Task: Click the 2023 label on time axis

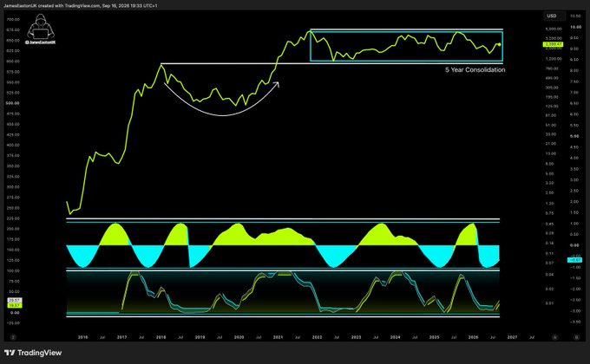Action: [x=356, y=337]
